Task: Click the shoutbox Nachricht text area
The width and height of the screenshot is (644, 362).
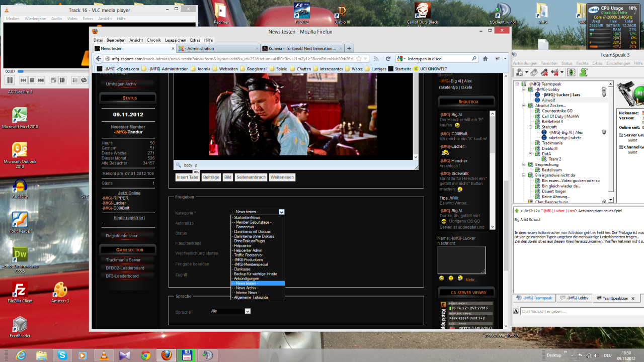Action: [x=461, y=260]
